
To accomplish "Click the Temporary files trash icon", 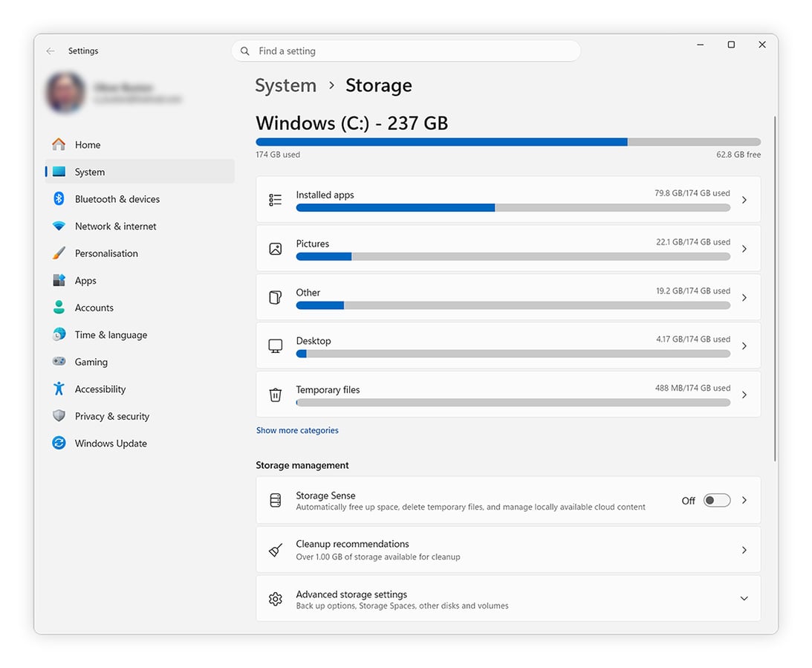I will pos(276,395).
